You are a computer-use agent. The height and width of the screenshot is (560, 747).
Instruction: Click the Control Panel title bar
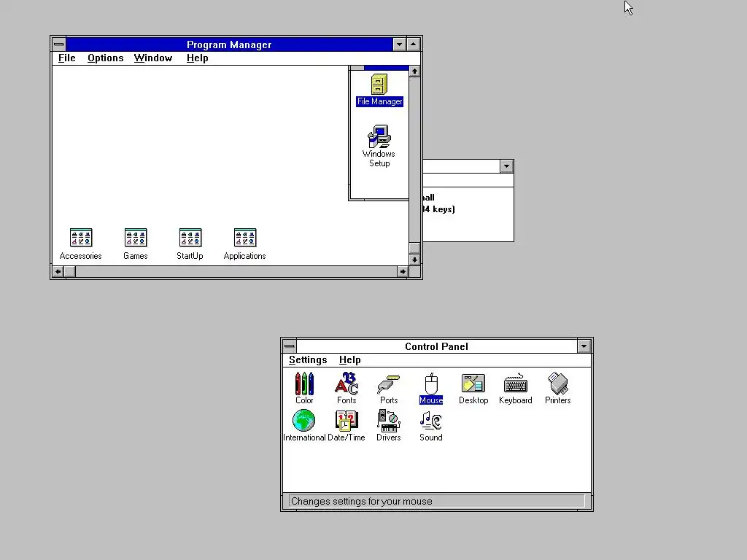[x=437, y=346]
